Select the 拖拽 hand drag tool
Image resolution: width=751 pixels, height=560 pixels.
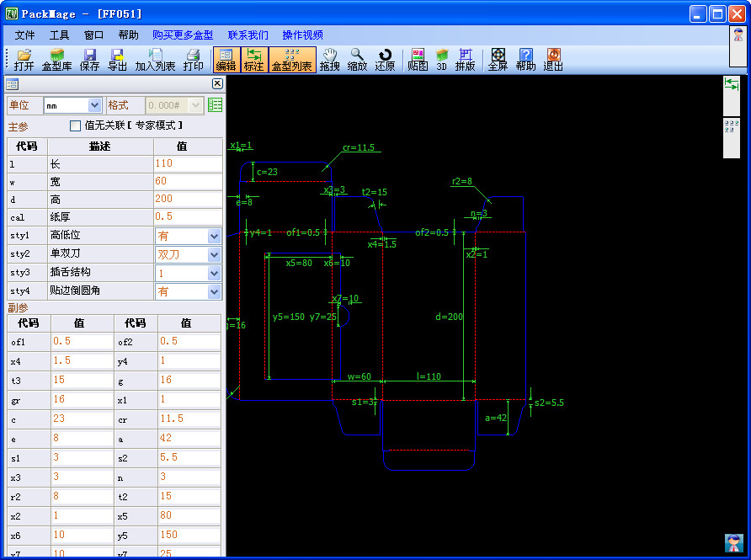pos(329,59)
